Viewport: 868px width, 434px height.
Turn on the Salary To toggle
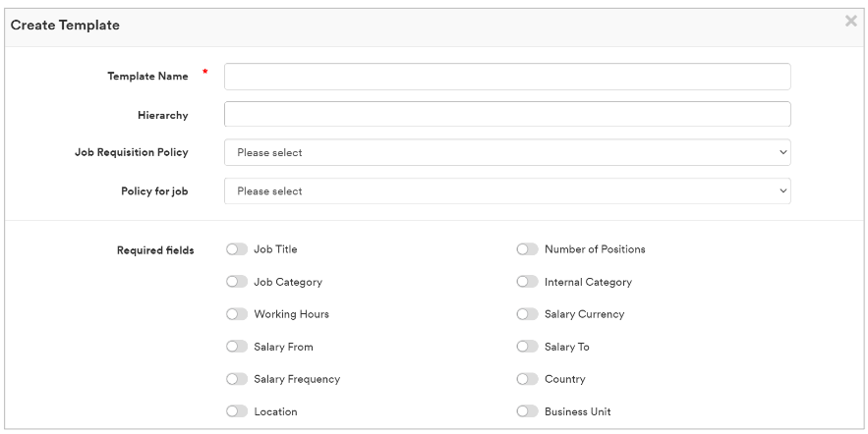(527, 347)
